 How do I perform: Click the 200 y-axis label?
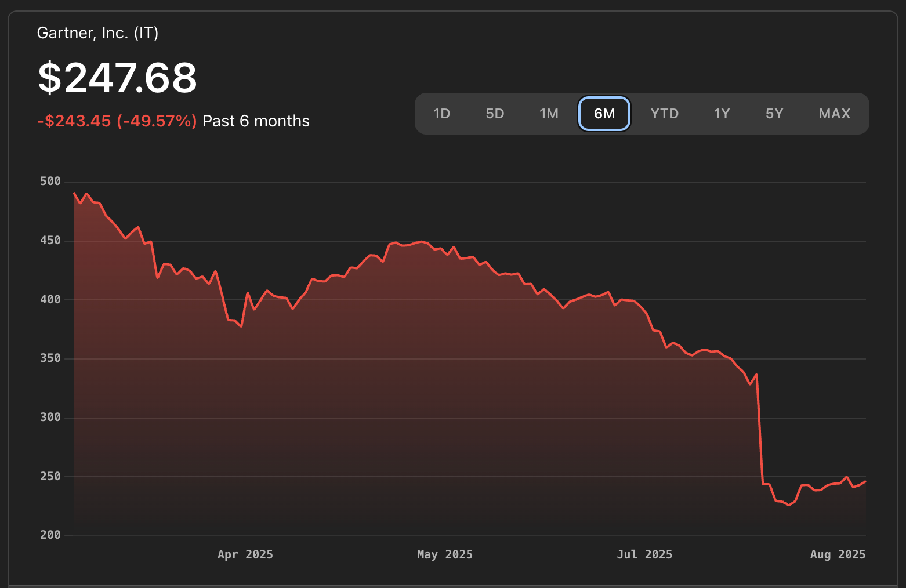point(50,535)
